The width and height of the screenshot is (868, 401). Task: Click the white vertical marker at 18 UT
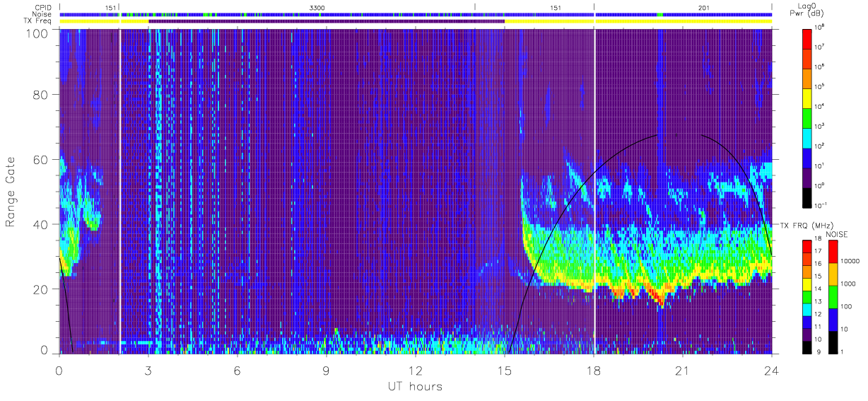coord(594,191)
